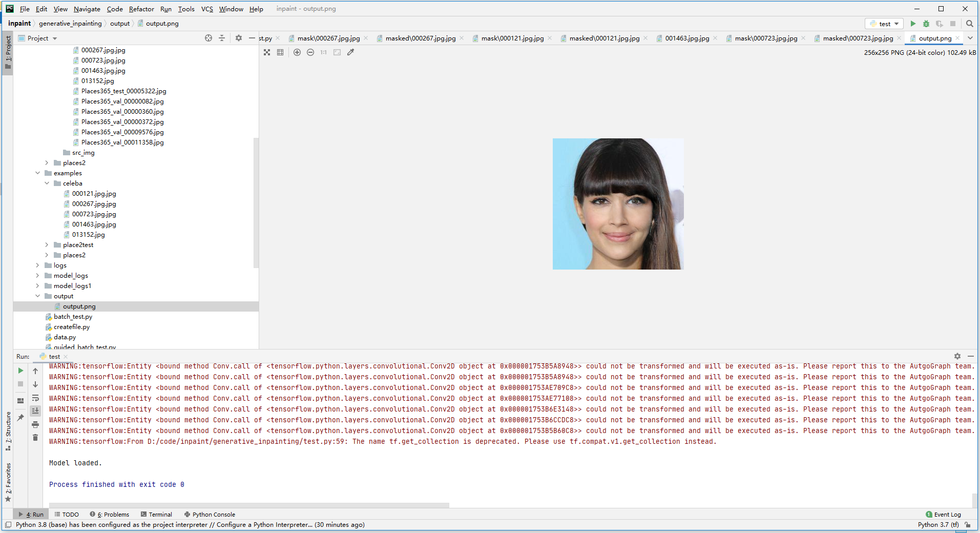The height and width of the screenshot is (533, 980).
Task: Switch to mask\000267.jpg.jpg tab
Action: [328, 38]
